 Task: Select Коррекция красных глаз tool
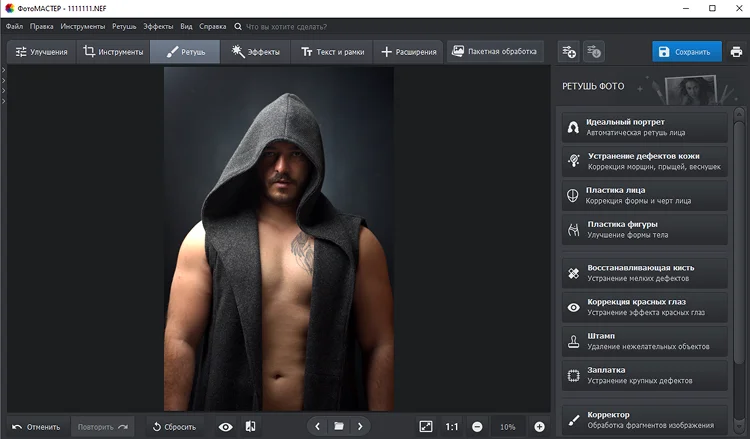(x=645, y=307)
